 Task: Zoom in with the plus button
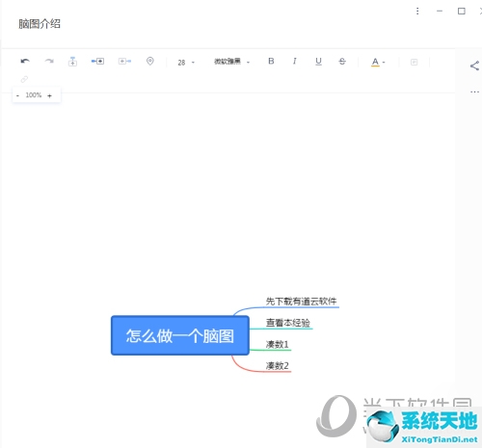click(49, 95)
